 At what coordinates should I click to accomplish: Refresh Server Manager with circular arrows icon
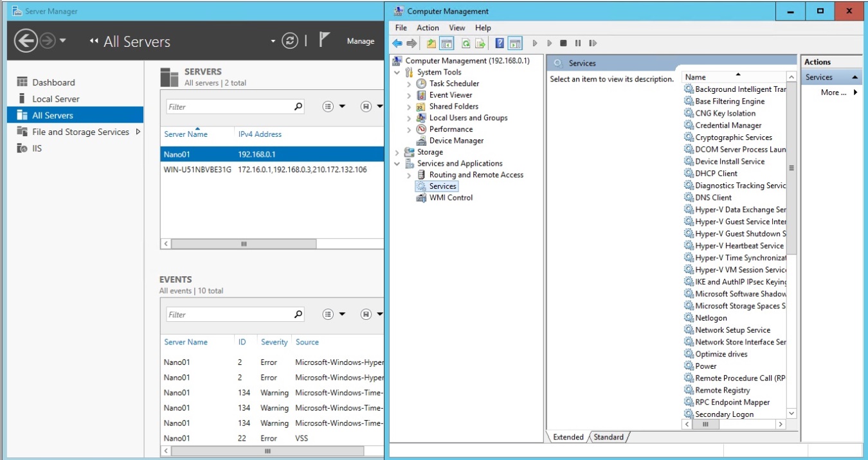point(291,41)
